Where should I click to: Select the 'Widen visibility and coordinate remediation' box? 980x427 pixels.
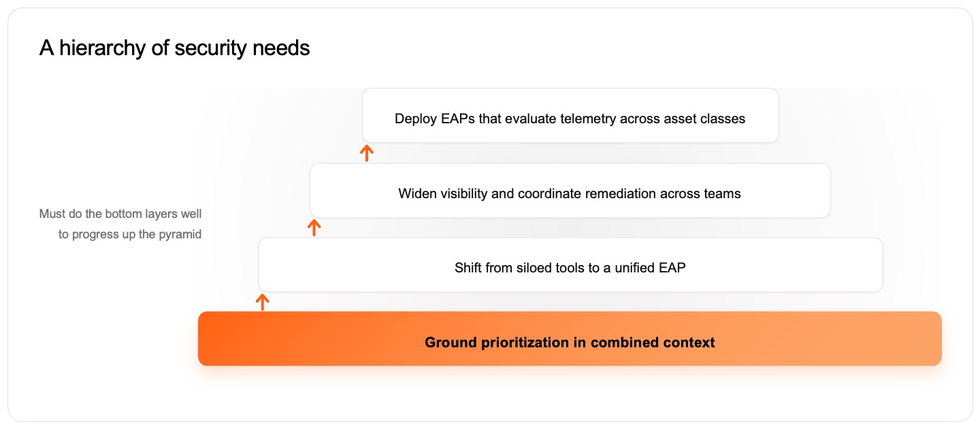[570, 191]
